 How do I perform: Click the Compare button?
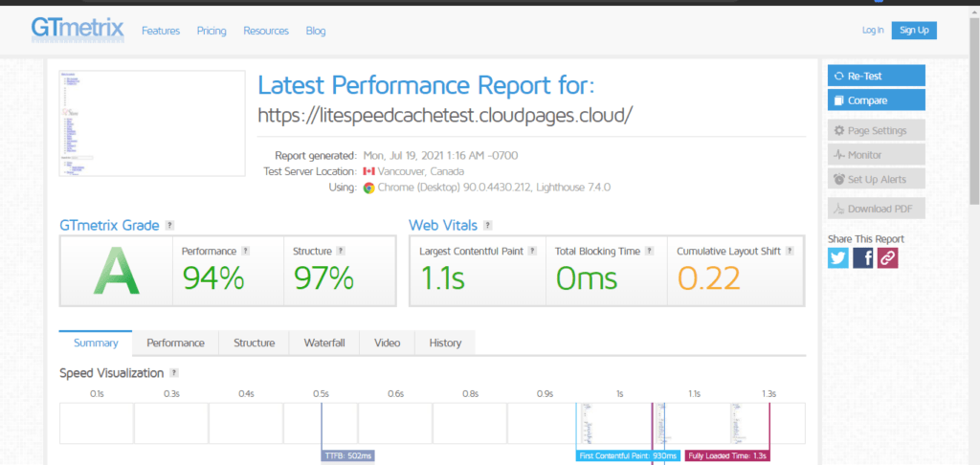pos(877,100)
